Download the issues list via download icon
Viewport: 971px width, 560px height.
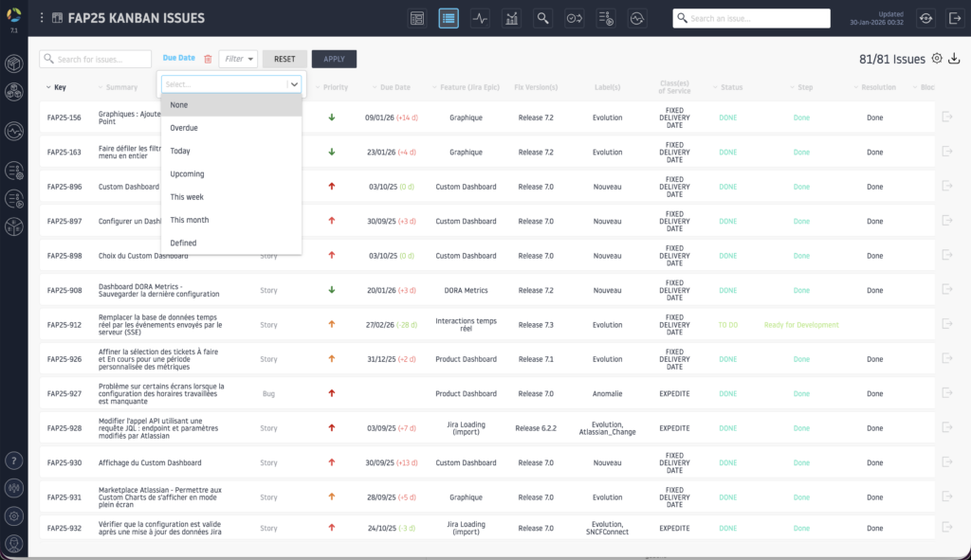tap(954, 59)
